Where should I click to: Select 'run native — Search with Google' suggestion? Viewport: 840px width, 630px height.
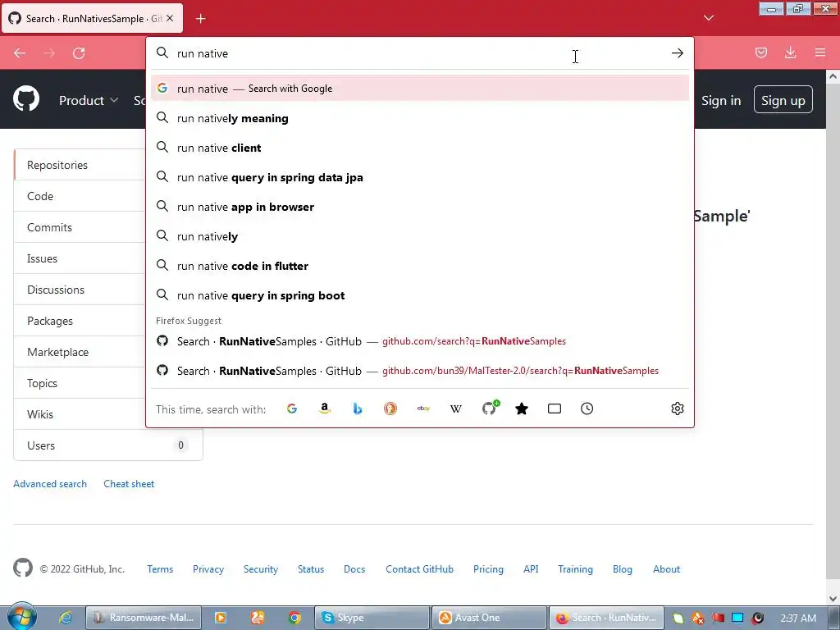point(420,89)
